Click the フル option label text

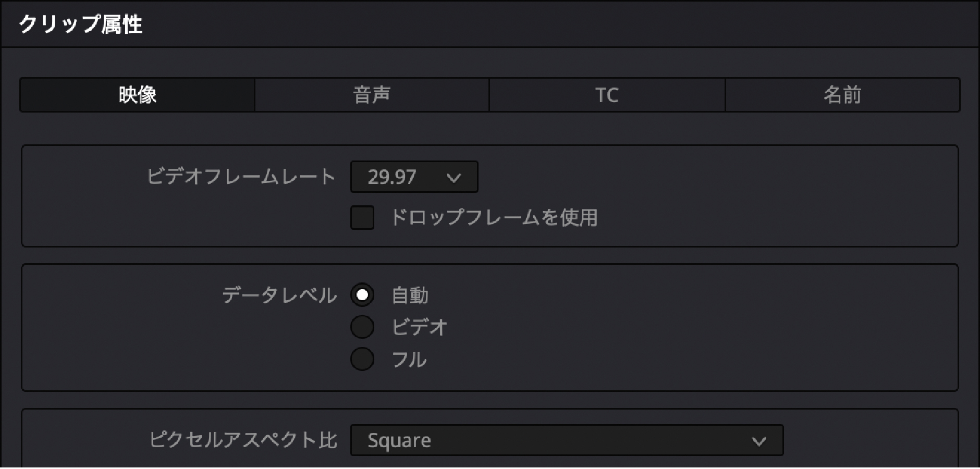click(x=409, y=360)
